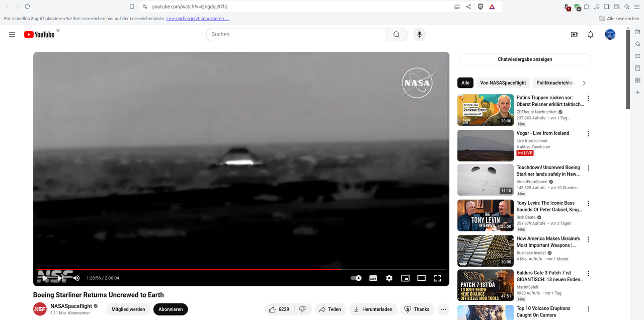Image resolution: width=644 pixels, height=320 pixels.
Task: Bookmark this page icon in address bar
Action: (132, 7)
